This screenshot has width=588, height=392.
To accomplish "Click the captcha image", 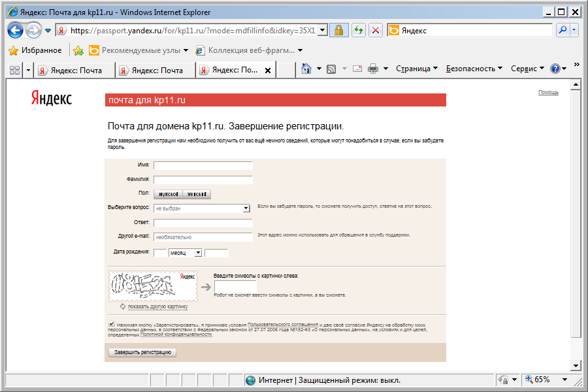I will click(x=153, y=286).
